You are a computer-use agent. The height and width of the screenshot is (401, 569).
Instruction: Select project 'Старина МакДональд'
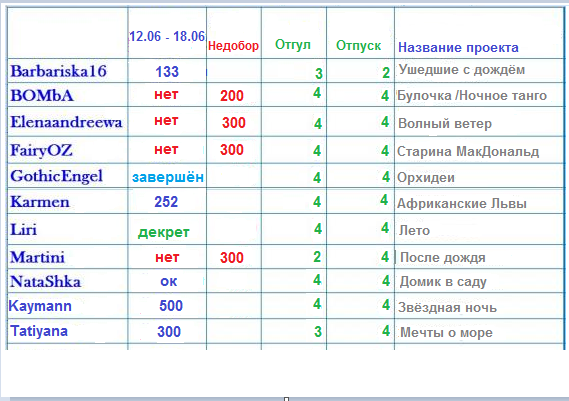pos(468,152)
